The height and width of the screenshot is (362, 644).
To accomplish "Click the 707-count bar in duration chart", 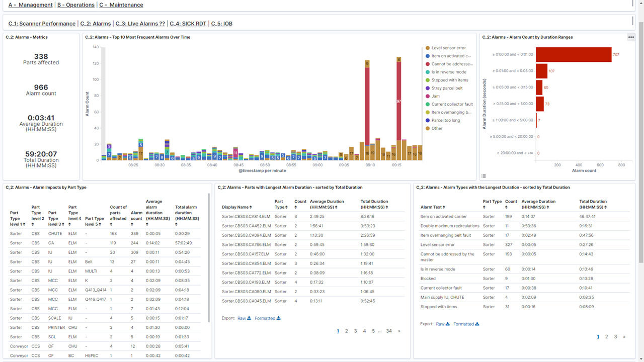I will pos(574,54).
